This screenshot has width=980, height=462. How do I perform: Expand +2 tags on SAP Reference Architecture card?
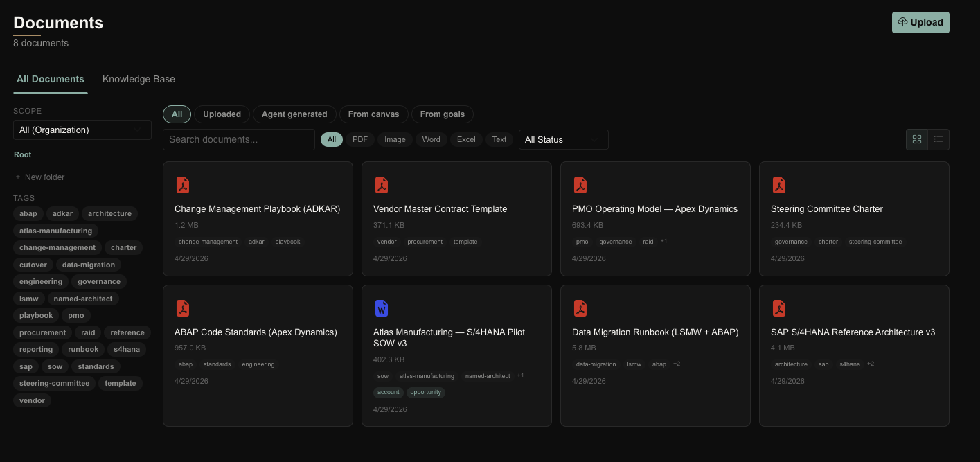pos(871,364)
